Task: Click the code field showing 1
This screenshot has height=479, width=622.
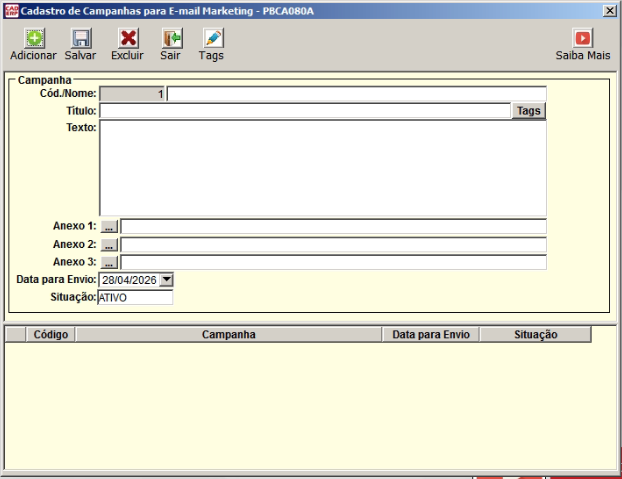Action: (x=132, y=94)
